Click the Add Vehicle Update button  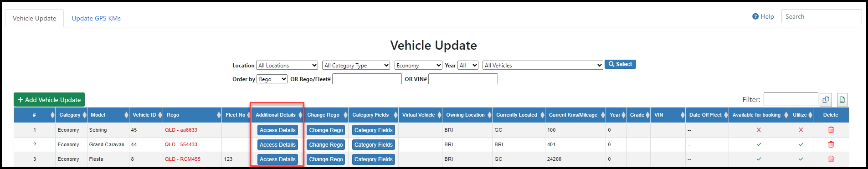[x=49, y=100]
